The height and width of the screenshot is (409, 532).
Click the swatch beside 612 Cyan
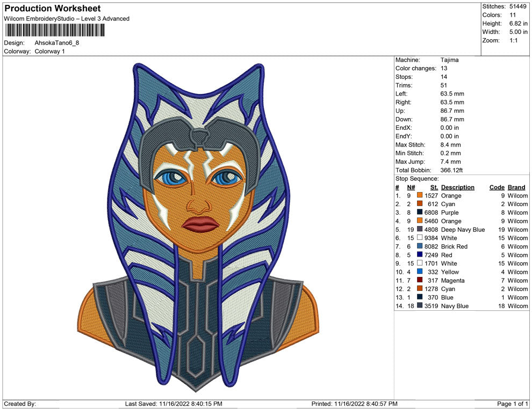420,203
